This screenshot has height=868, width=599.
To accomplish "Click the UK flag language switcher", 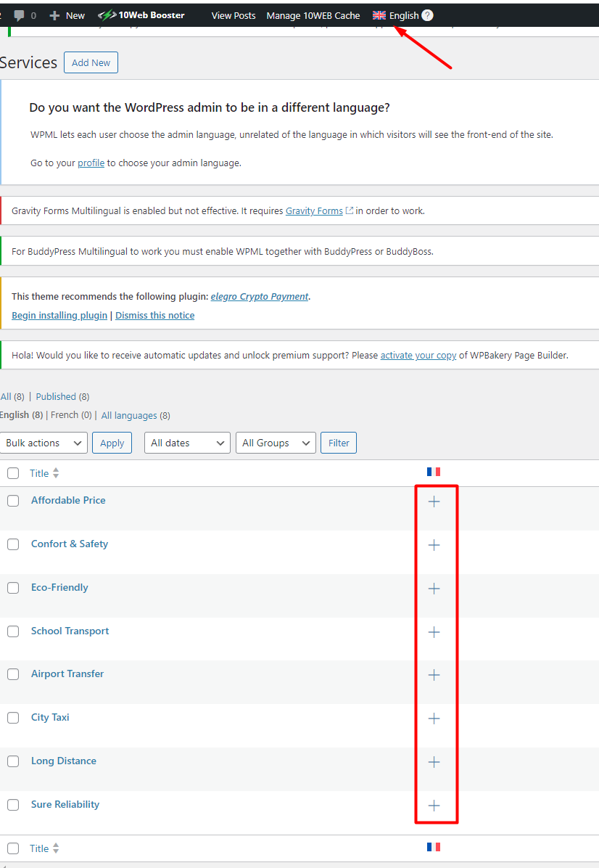I will pyautogui.click(x=379, y=15).
